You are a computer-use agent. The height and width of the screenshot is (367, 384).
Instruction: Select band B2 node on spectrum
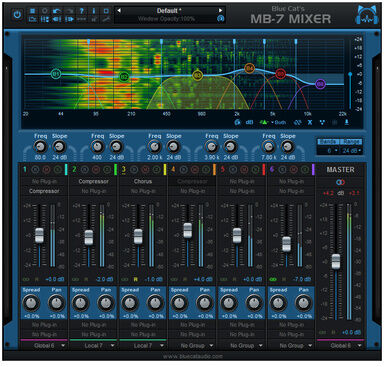tap(124, 77)
